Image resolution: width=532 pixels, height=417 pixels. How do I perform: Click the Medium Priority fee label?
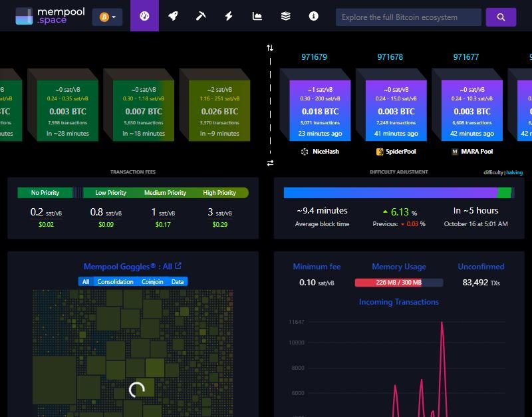coord(165,193)
